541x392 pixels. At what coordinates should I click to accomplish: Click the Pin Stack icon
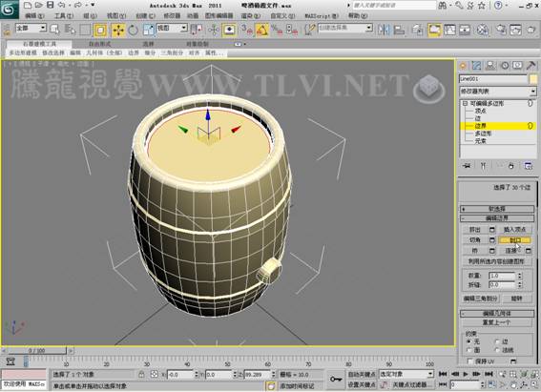(467, 166)
